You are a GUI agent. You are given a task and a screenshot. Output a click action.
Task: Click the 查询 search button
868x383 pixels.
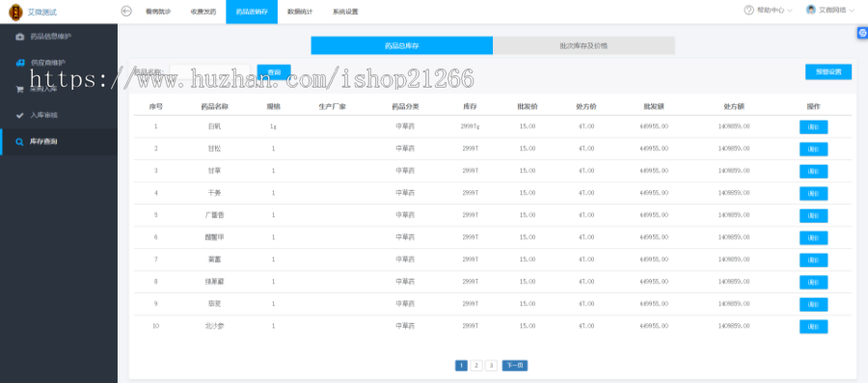coord(274,72)
